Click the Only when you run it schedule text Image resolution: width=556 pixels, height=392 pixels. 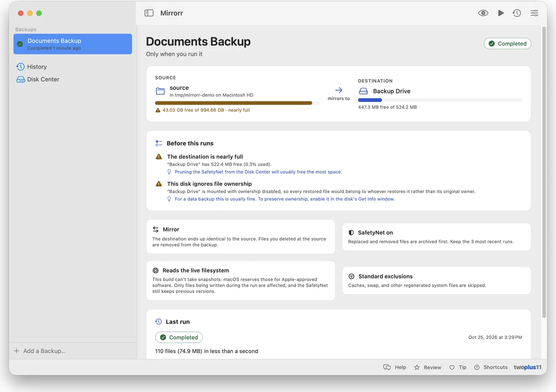click(x=174, y=54)
